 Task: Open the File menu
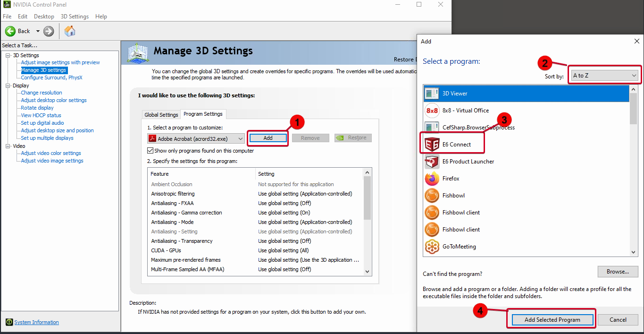[x=7, y=17]
